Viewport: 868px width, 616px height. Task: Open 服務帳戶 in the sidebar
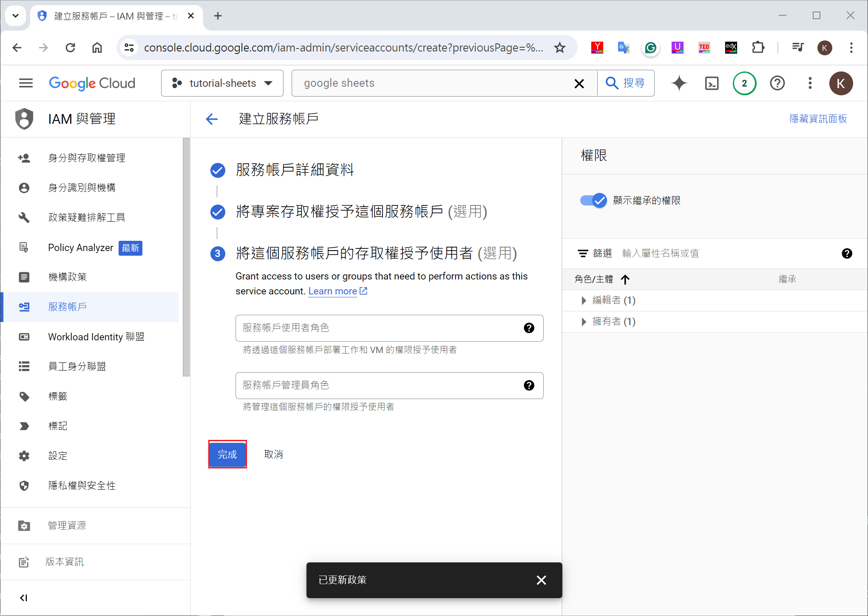pyautogui.click(x=67, y=307)
